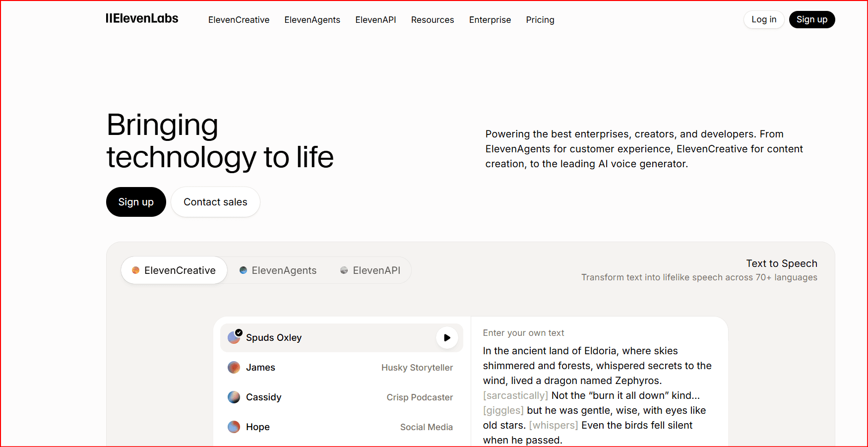Click the gray ElevenAPI tab icon

point(344,270)
